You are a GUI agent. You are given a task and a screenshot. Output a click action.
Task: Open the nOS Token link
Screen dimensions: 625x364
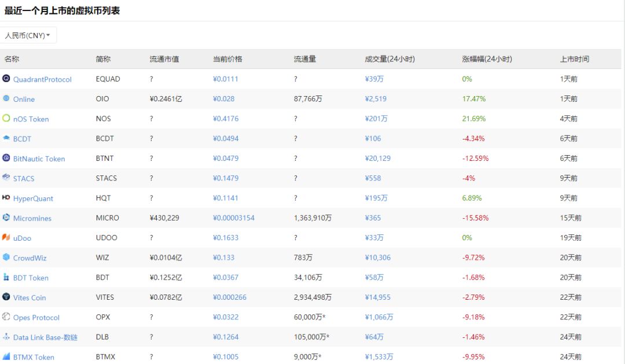coord(31,119)
